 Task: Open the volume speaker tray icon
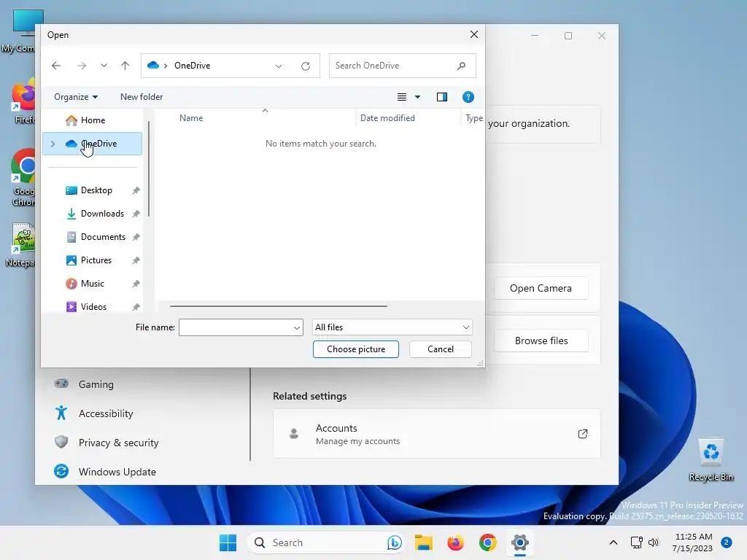(654, 542)
